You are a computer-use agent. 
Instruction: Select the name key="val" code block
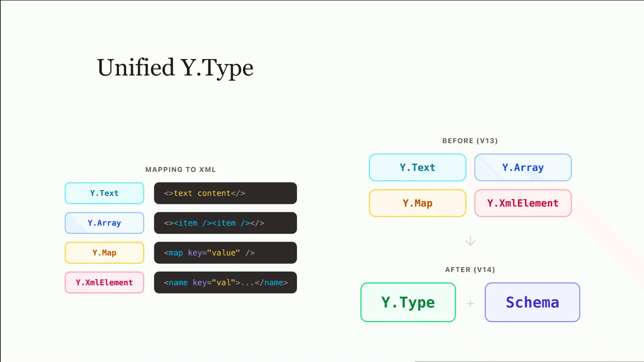225,283
